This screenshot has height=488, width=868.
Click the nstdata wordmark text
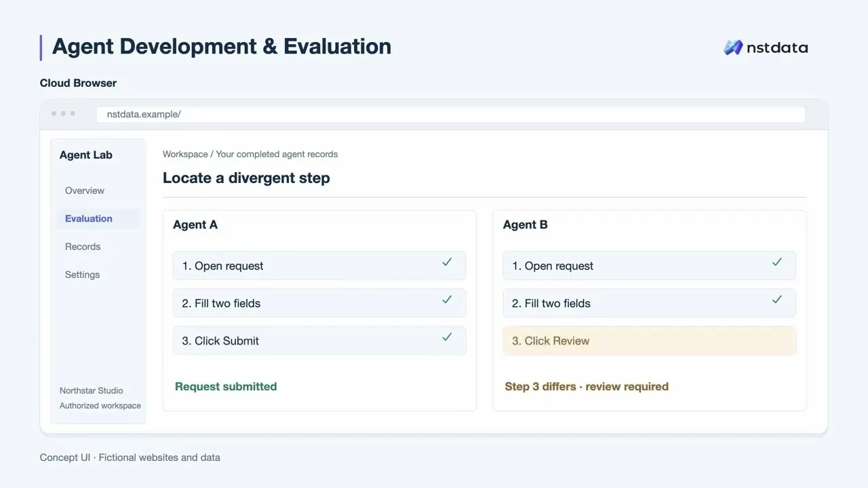pyautogui.click(x=777, y=47)
